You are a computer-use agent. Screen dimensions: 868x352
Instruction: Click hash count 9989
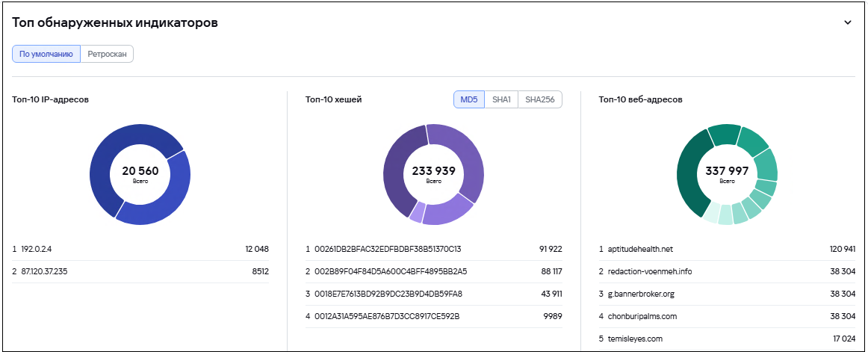[553, 317]
